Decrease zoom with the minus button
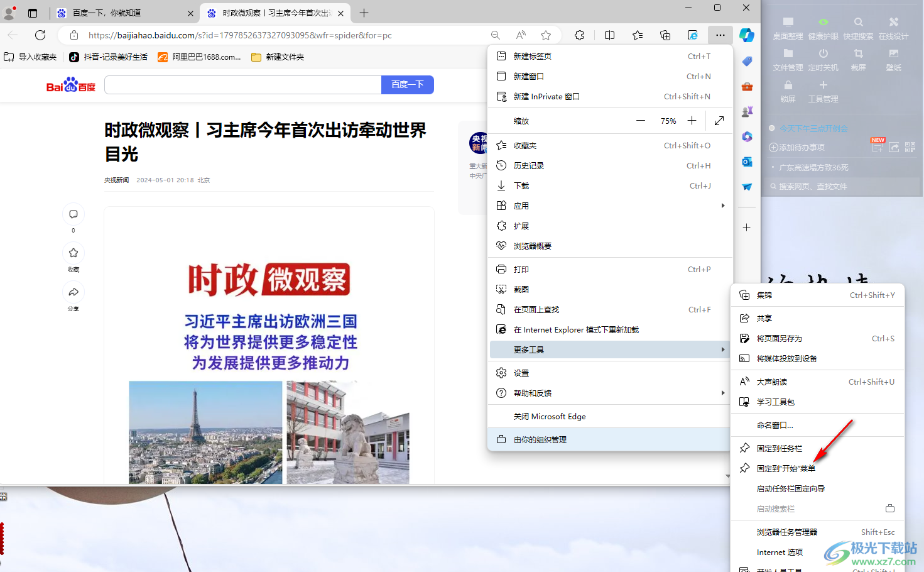 click(x=641, y=121)
